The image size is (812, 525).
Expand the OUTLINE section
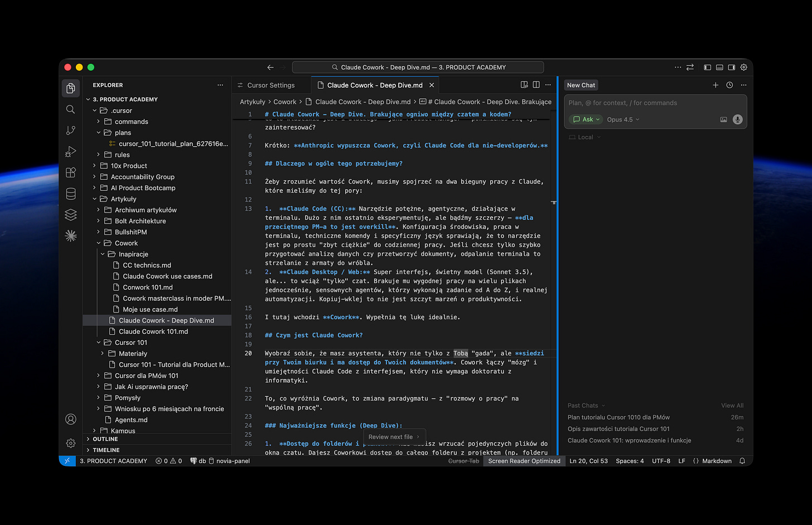[105, 439]
